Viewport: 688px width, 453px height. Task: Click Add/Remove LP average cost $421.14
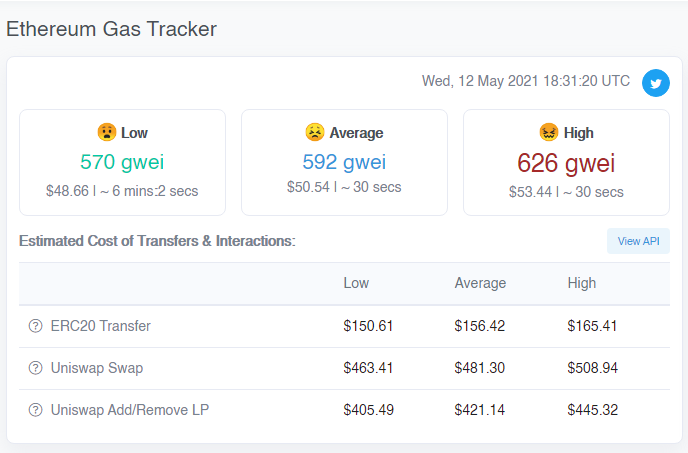coord(480,410)
